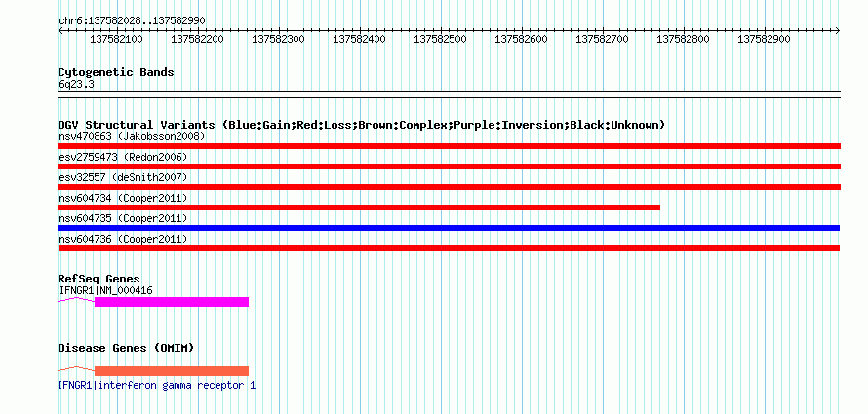Click the IFNGR1|NM_000416 gene label
Image resolution: width=868 pixels, height=414 pixels.
(x=105, y=290)
